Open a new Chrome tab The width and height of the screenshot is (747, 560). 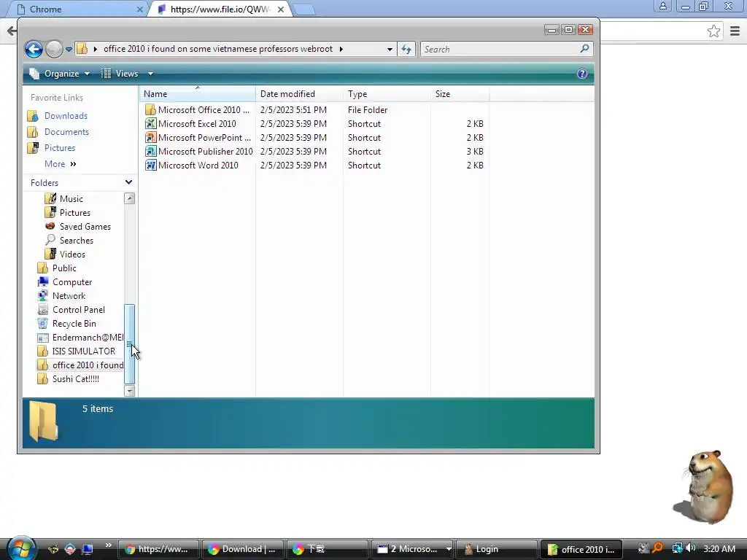point(303,9)
